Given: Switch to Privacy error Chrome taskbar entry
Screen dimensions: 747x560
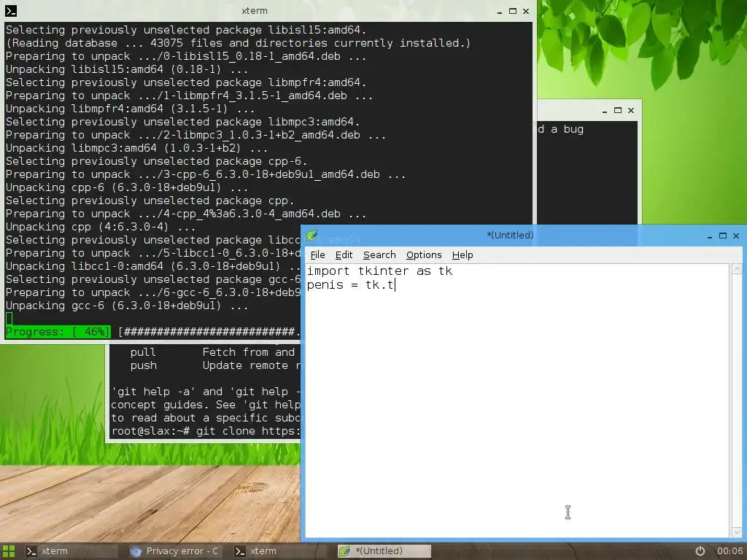Looking at the screenshot, I should 175,551.
